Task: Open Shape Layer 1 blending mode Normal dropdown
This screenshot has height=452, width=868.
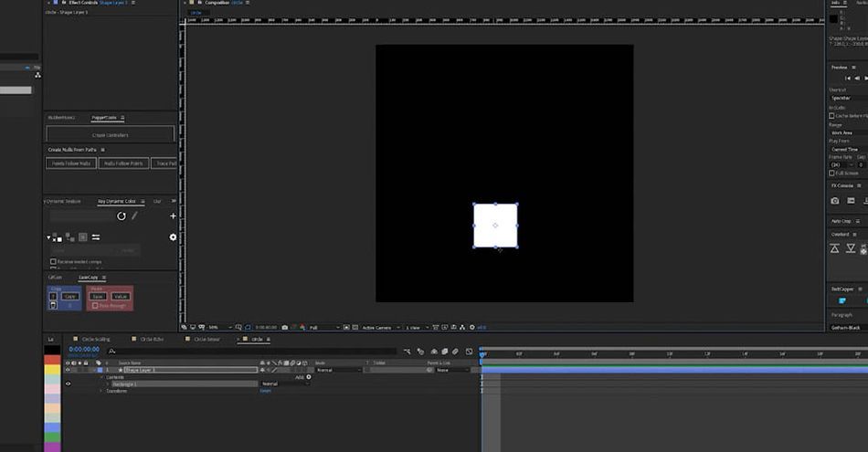Action: (x=338, y=370)
